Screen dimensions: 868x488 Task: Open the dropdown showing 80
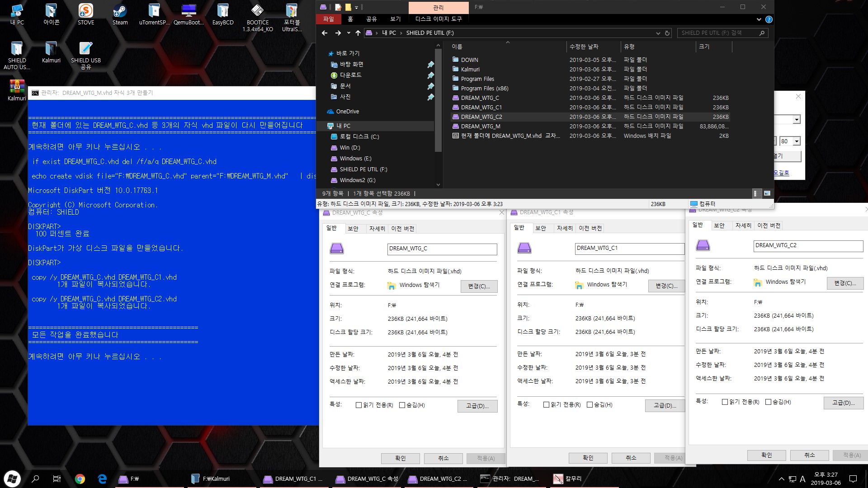[x=797, y=141]
